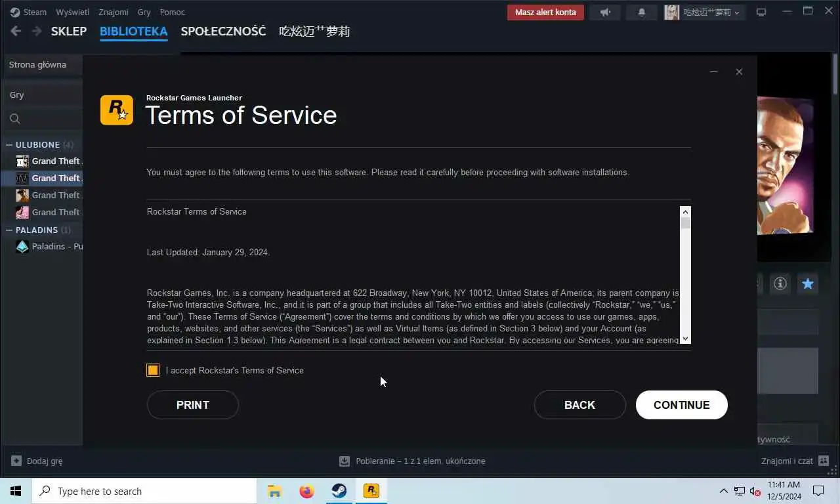Go forward with the right arrow
840x504 pixels.
point(37,31)
